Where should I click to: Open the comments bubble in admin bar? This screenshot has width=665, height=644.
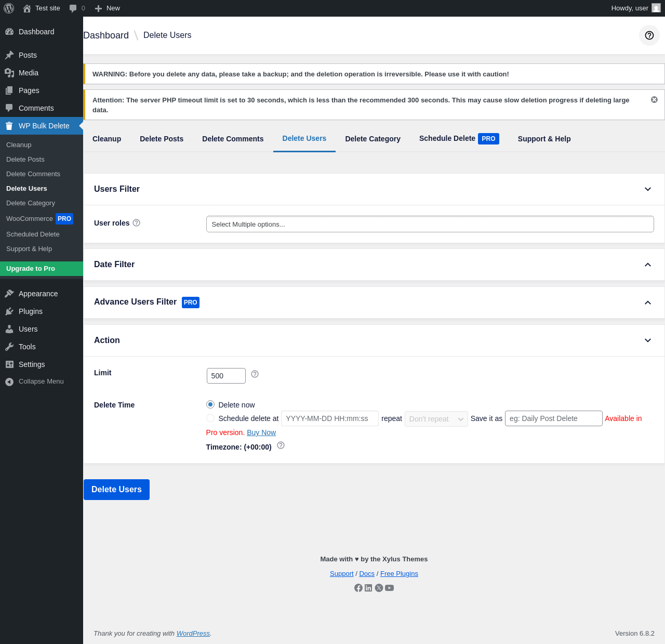73,8
